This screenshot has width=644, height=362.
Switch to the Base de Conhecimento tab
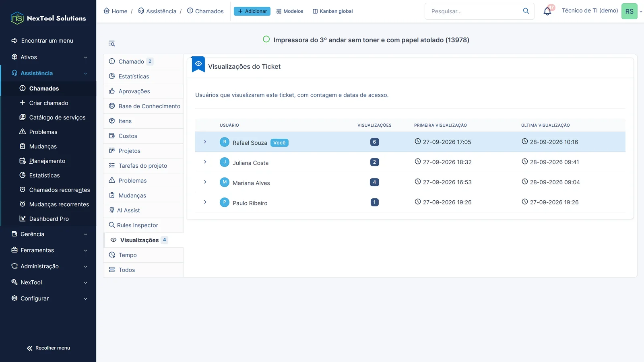[143, 106]
